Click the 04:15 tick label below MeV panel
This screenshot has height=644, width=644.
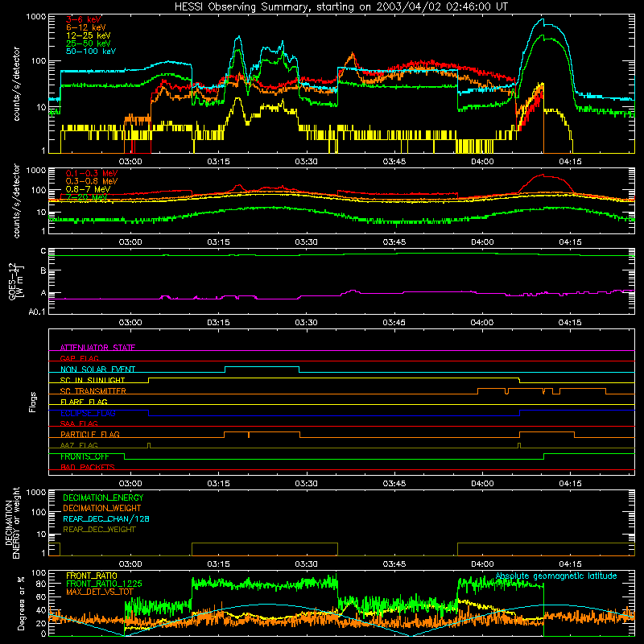570,242
